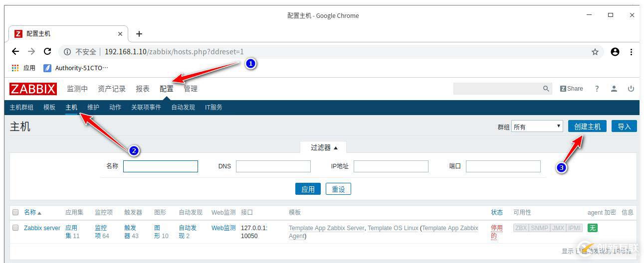
Task: Switch to the 模板 submenu
Action: click(49, 107)
